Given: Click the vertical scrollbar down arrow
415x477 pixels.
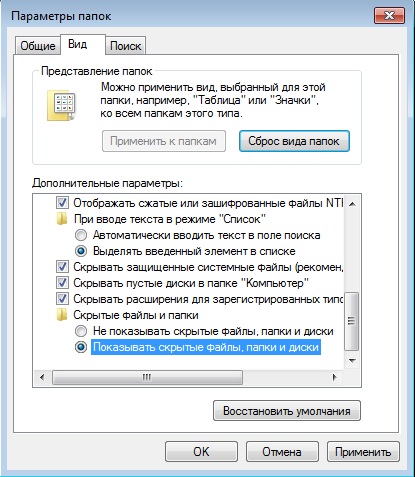Looking at the screenshot, I should tap(352, 361).
